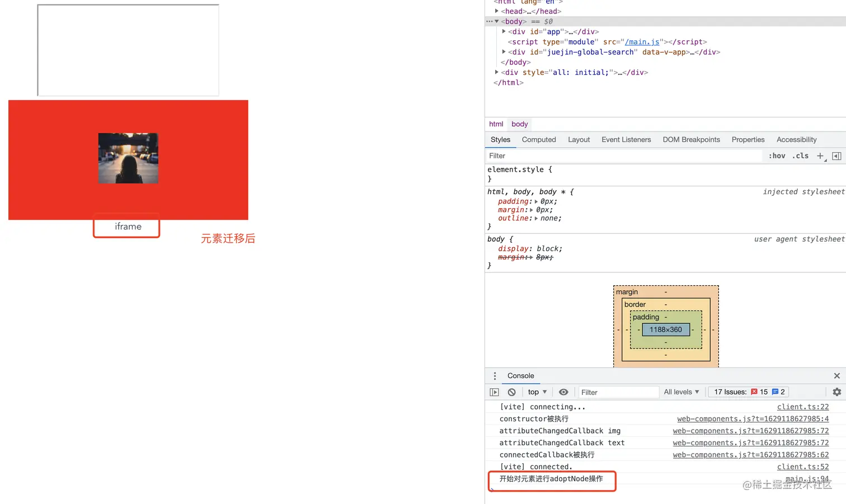Open the client.ts:22 source link
This screenshot has height=504, width=846.
point(803,407)
